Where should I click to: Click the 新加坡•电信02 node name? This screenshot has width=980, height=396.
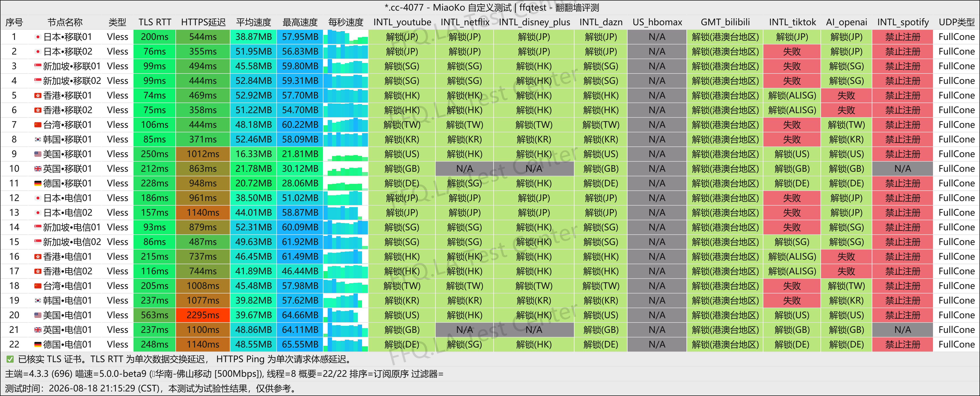(x=72, y=242)
